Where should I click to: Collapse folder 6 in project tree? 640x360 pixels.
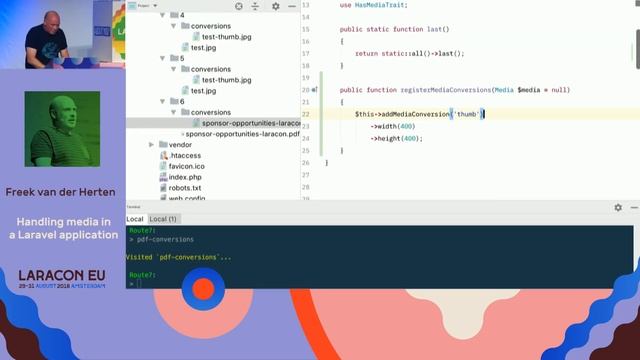[162, 101]
